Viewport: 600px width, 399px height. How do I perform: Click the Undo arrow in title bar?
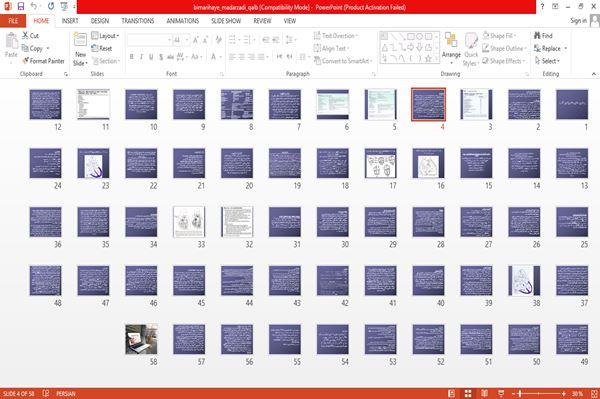coord(34,6)
